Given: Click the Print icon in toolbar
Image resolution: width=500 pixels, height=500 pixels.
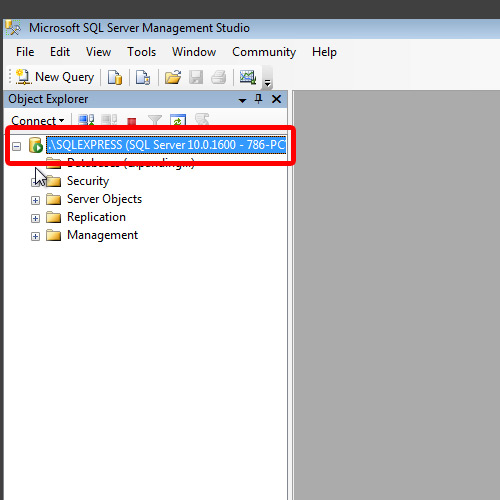Looking at the screenshot, I should (x=219, y=77).
